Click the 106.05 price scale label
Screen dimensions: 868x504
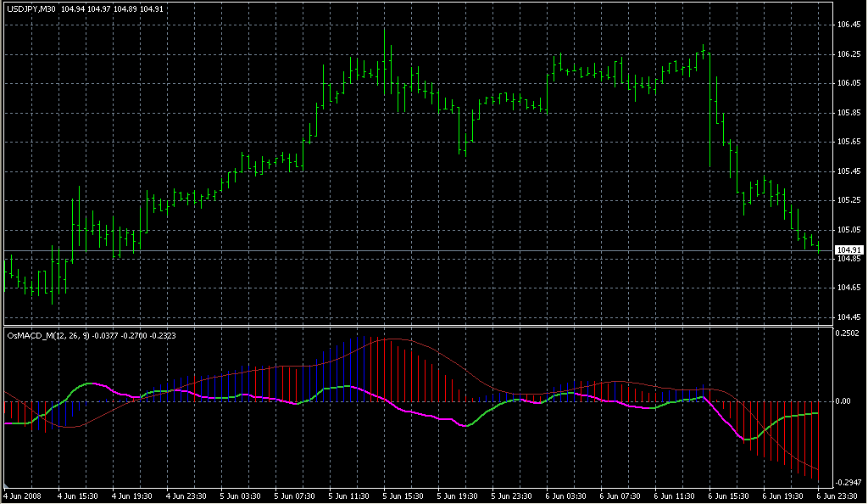coord(849,83)
